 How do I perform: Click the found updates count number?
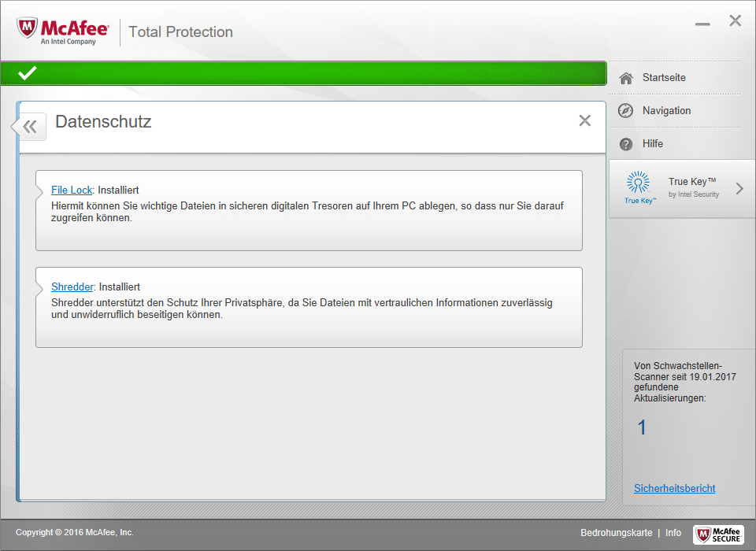(x=642, y=427)
